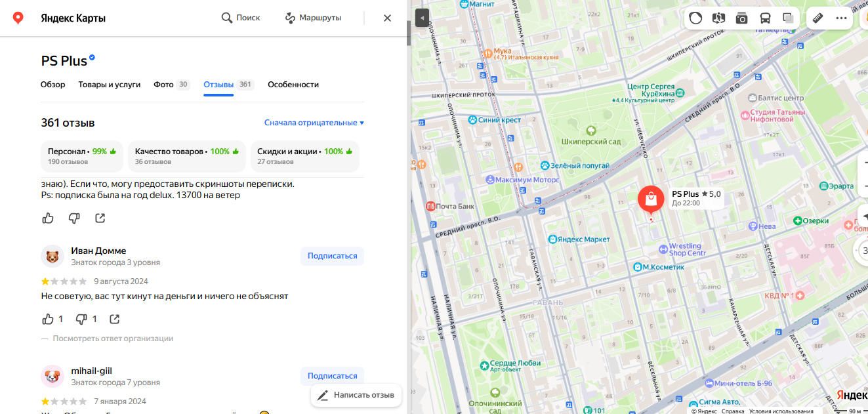Image resolution: width=868 pixels, height=414 pixels.
Task: Open Маршруты route planner
Action: [x=313, y=18]
